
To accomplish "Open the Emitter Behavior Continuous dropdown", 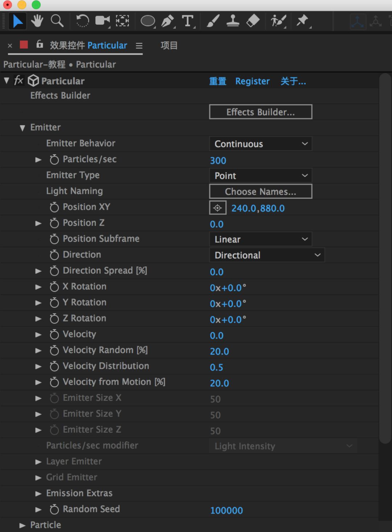I will (x=261, y=144).
